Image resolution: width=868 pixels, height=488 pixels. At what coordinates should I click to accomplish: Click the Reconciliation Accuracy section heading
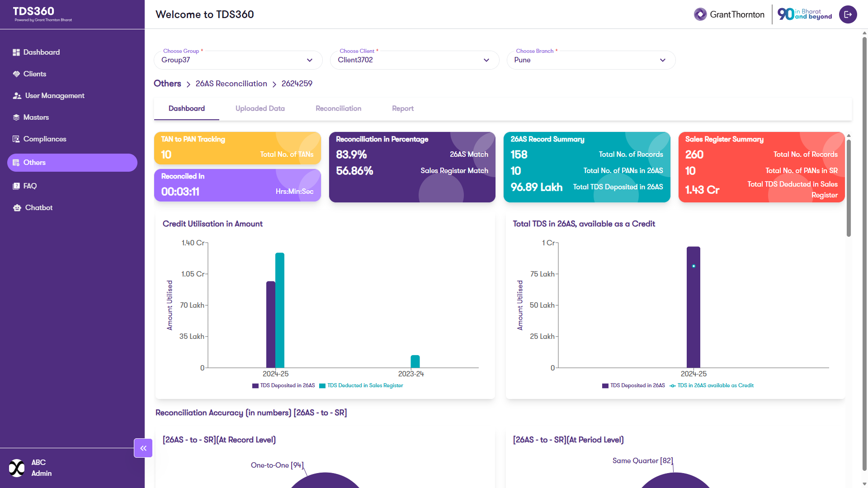point(251,413)
